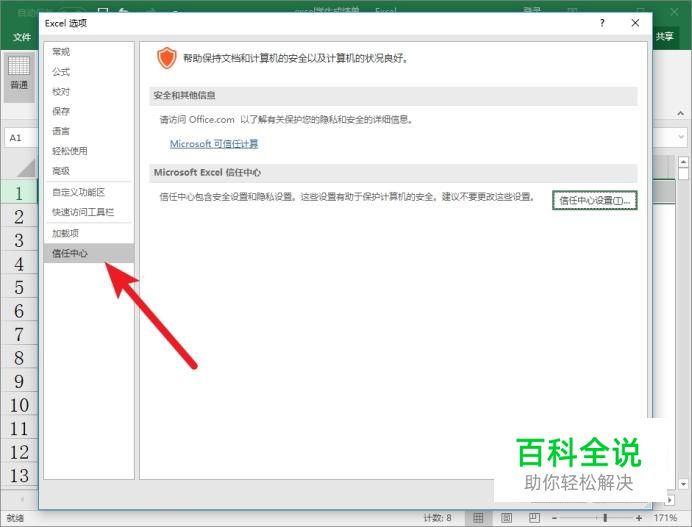This screenshot has width=692, height=527.
Task: Open the 文件 tab in Excel ribbon
Action: [21, 37]
